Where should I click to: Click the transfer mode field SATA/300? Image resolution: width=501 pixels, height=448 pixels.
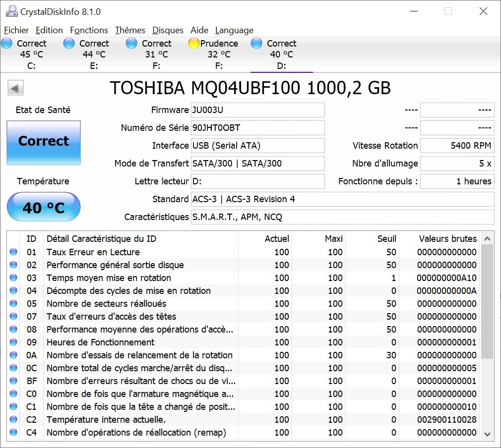[257, 164]
